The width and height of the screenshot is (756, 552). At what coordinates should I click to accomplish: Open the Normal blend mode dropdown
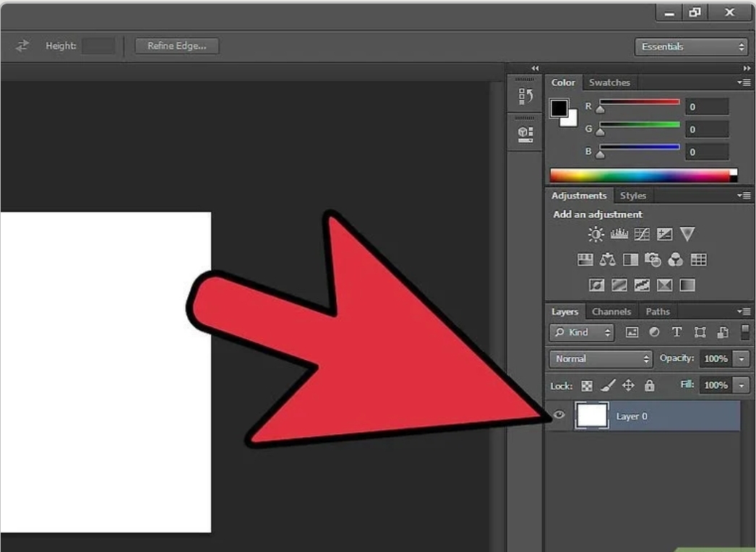tap(601, 358)
